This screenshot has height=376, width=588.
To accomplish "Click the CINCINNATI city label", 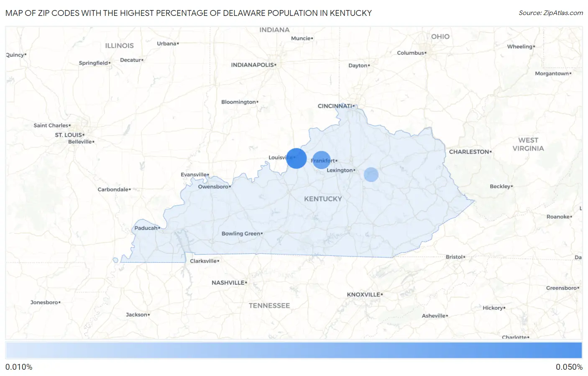I will coord(335,106).
